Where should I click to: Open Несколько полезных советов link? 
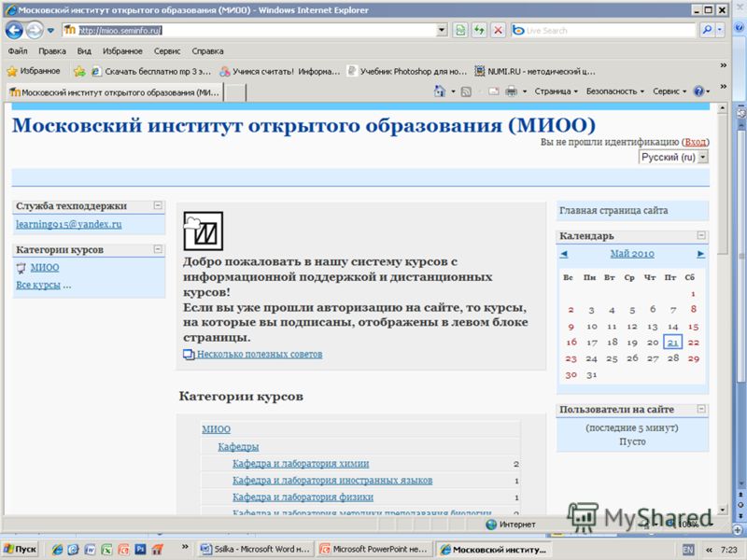[x=260, y=355]
